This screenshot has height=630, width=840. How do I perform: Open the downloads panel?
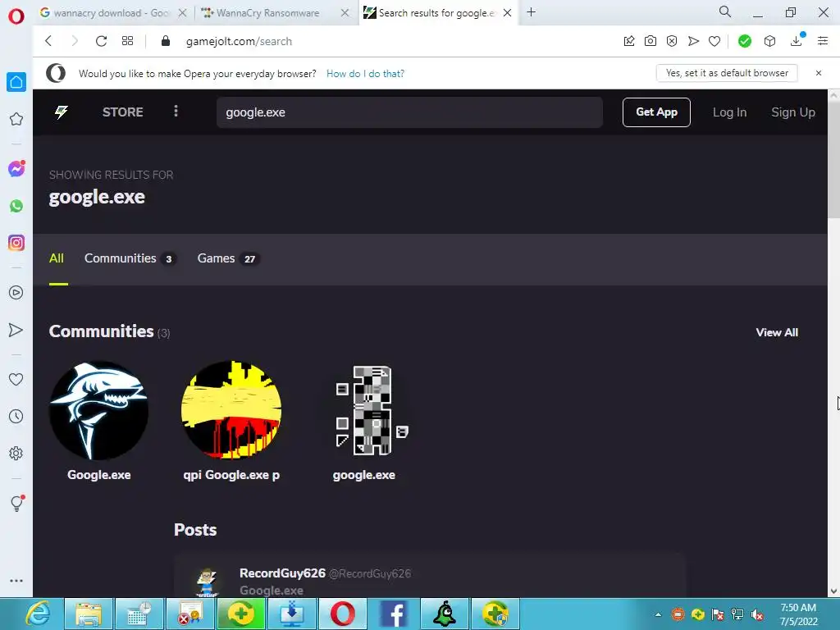point(797,41)
